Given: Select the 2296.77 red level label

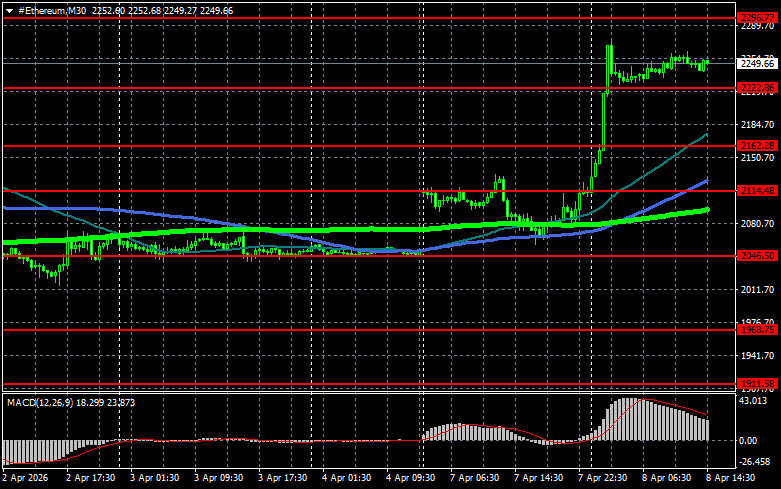Looking at the screenshot, I should (x=757, y=18).
